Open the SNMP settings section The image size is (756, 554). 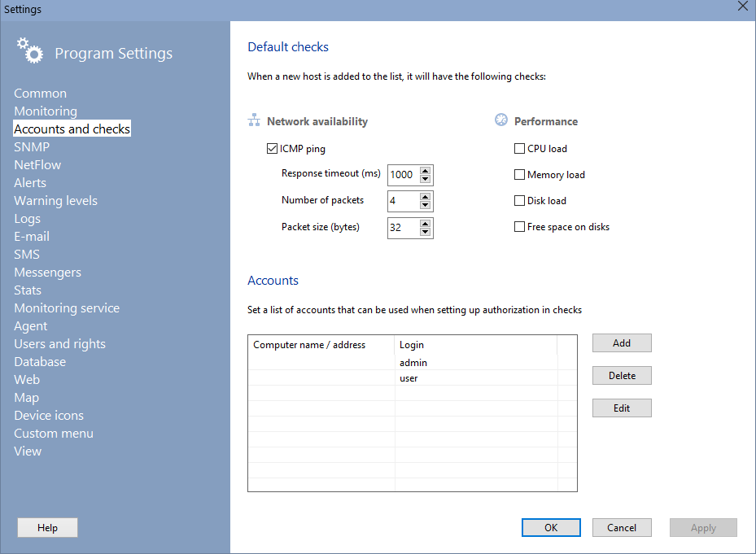pyautogui.click(x=32, y=147)
